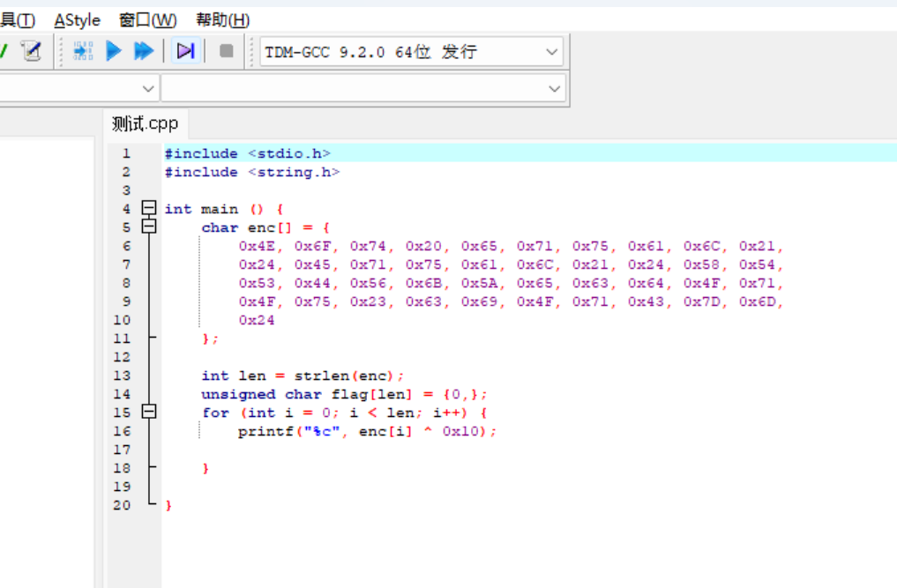The image size is (897, 588).
Task: Click the 0x4E value on line 6
Action: [x=257, y=246]
